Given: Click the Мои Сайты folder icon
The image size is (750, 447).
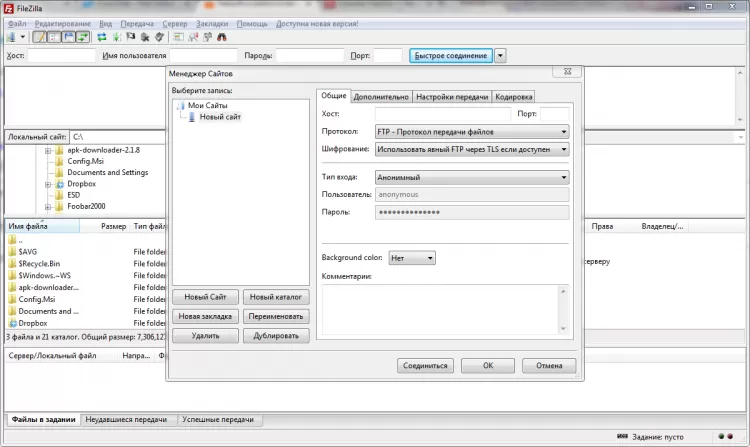Looking at the screenshot, I should click(180, 105).
